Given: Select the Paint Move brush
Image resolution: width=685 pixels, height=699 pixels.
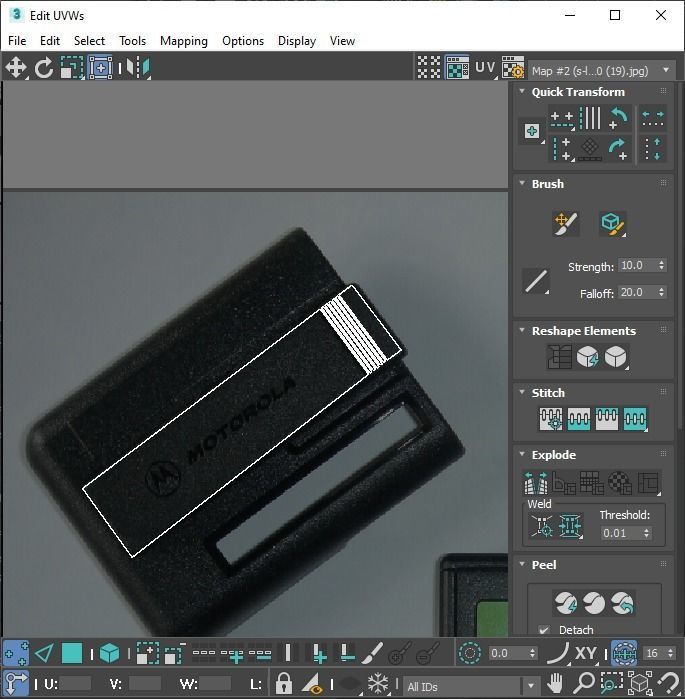Looking at the screenshot, I should pyautogui.click(x=565, y=223).
